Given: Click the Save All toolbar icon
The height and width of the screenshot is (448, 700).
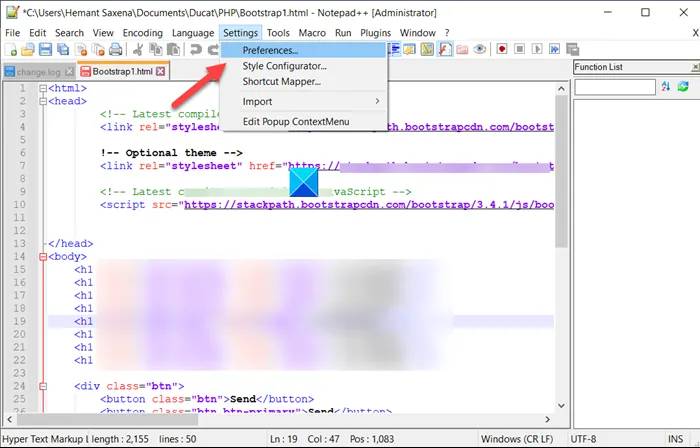Looking at the screenshot, I should click(x=63, y=50).
